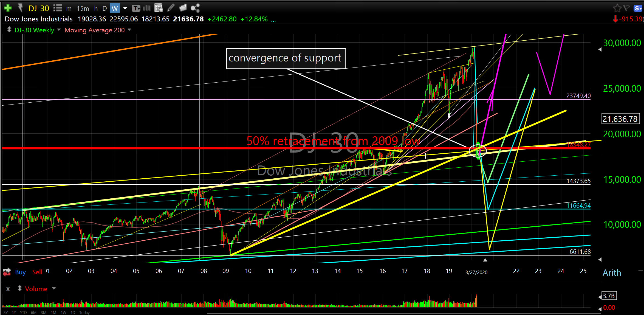Expand the timeframe dropdown arrow beside W

[x=125, y=8]
